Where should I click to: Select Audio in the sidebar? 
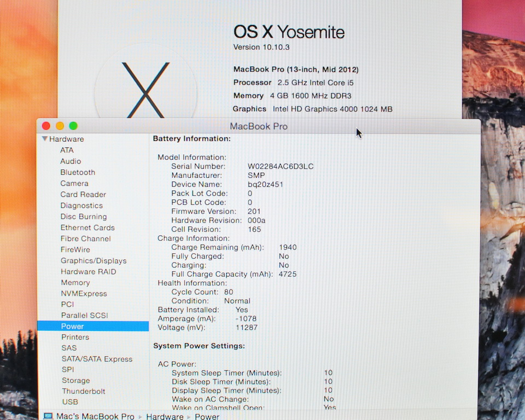coord(71,161)
